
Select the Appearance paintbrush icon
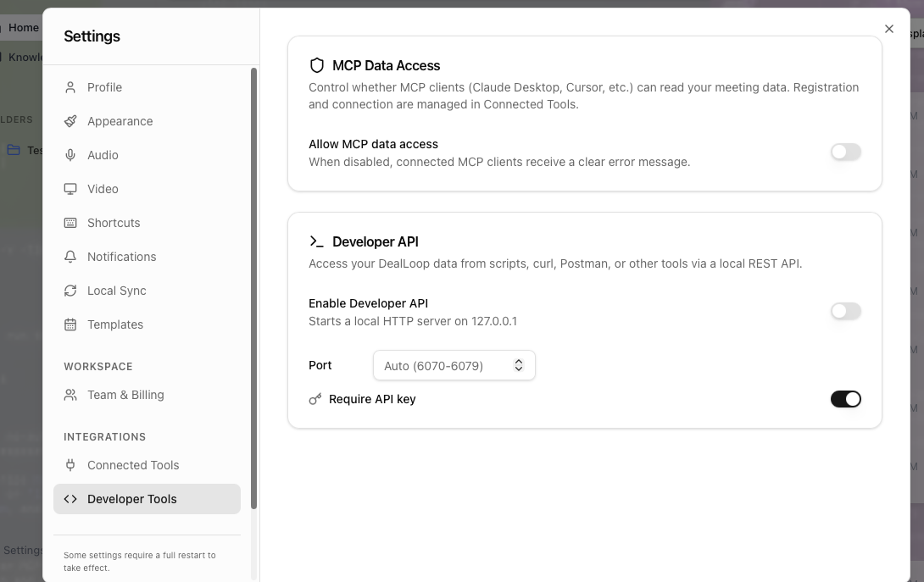tap(70, 120)
